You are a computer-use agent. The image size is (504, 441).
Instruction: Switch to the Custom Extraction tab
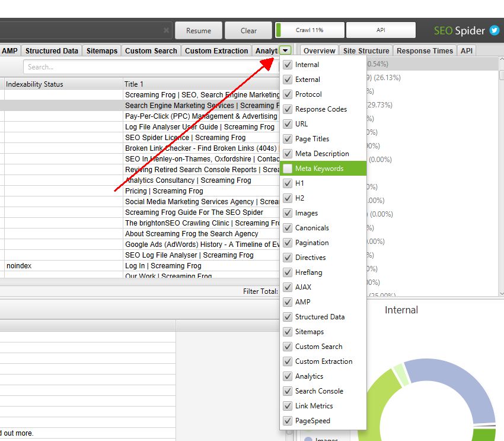pyautogui.click(x=216, y=51)
